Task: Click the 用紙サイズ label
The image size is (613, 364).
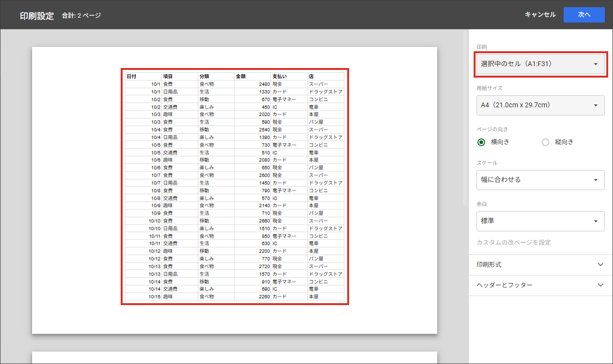Action: pyautogui.click(x=489, y=88)
